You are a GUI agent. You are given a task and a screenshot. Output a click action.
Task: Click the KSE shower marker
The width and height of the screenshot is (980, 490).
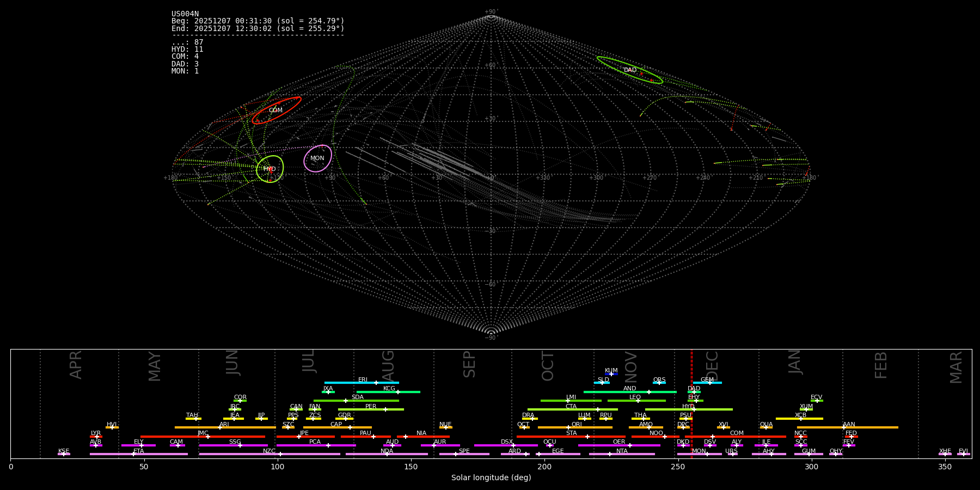(x=64, y=454)
